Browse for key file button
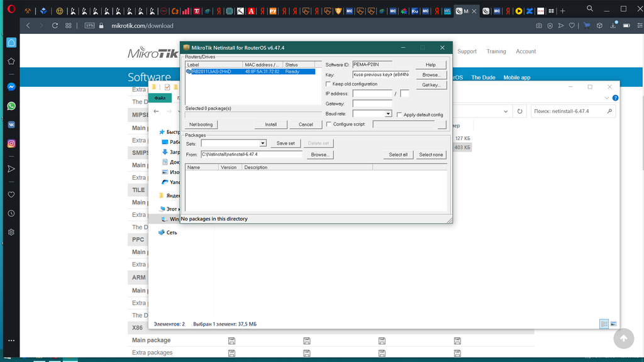The image size is (644, 362). click(431, 75)
